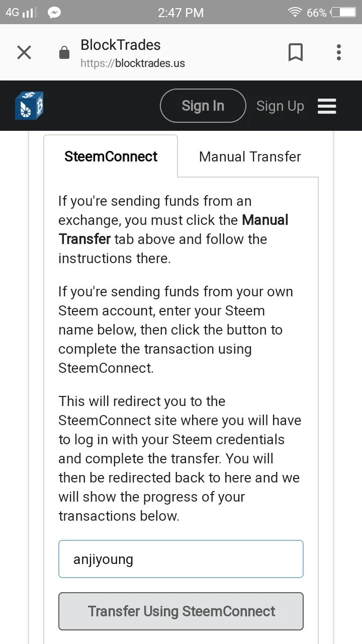Tap the Wi-Fi status icon
Image resolution: width=362 pixels, height=644 pixels.
click(x=295, y=12)
